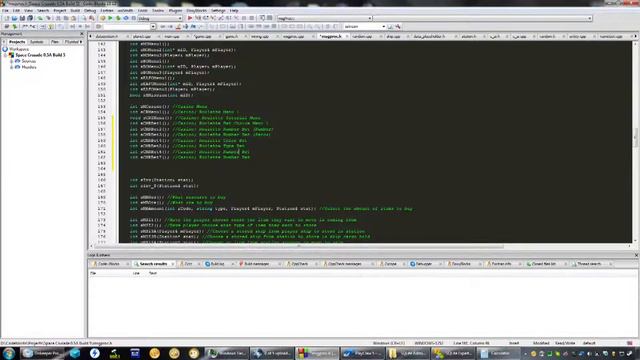This screenshot has width=640, height=360.
Task: Select the main.cpp editor tab
Action: [172, 36]
